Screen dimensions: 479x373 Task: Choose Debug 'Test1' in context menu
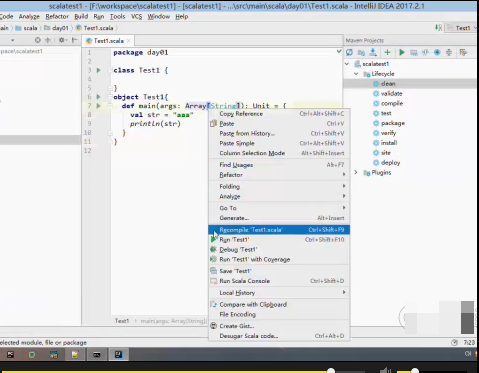click(279, 249)
